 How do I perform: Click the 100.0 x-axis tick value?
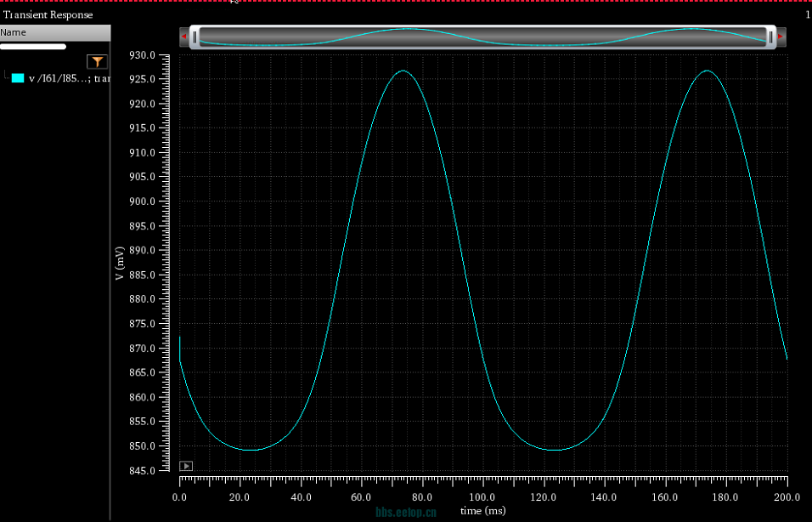[x=482, y=497]
